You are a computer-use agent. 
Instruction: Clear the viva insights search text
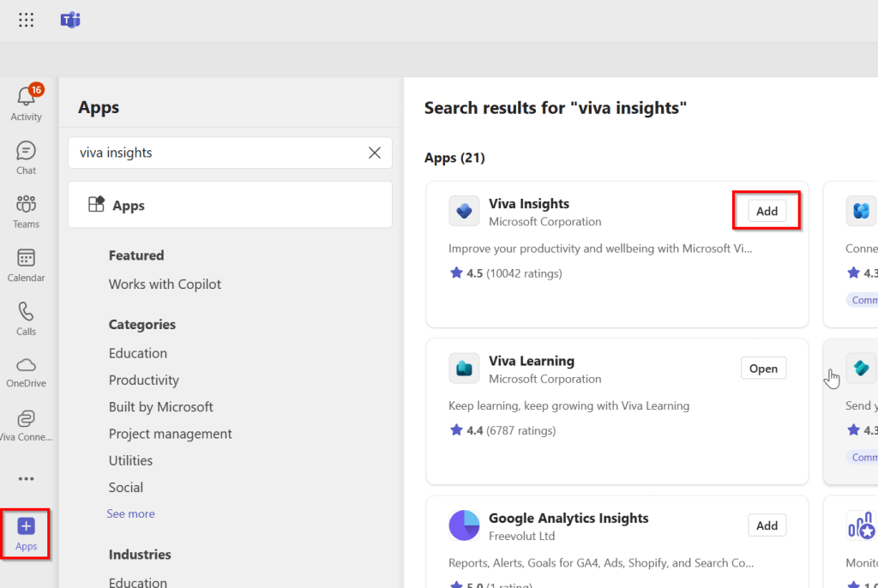point(375,153)
